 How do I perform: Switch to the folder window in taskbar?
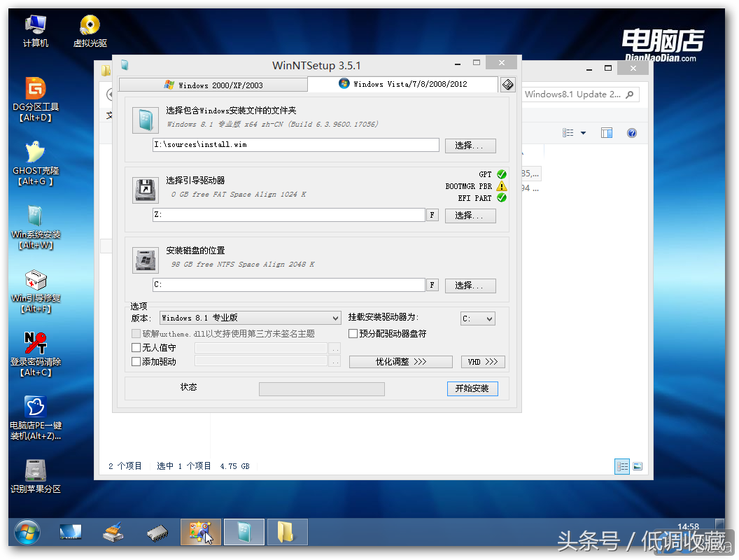(288, 532)
